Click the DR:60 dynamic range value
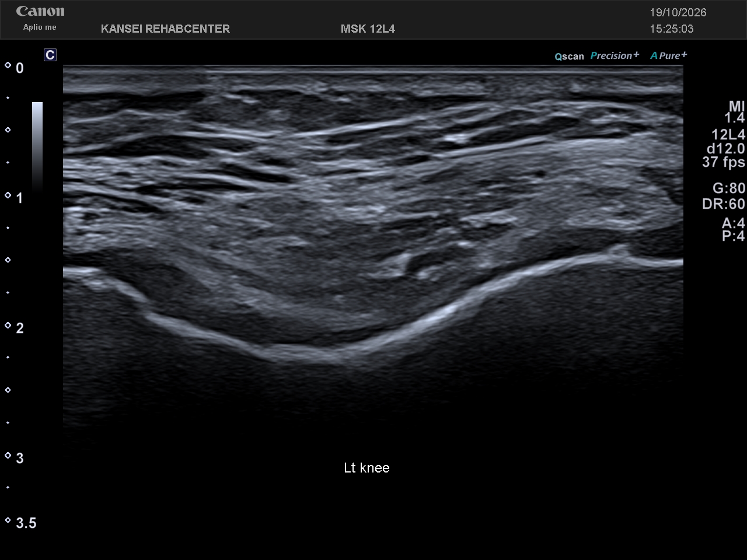The height and width of the screenshot is (560, 747). (x=724, y=204)
